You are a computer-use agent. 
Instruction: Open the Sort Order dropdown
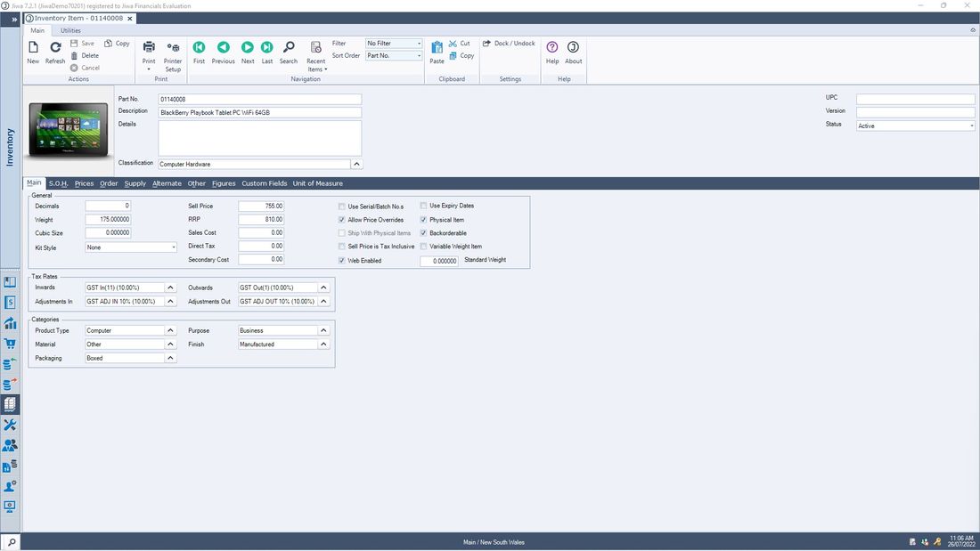tap(419, 55)
